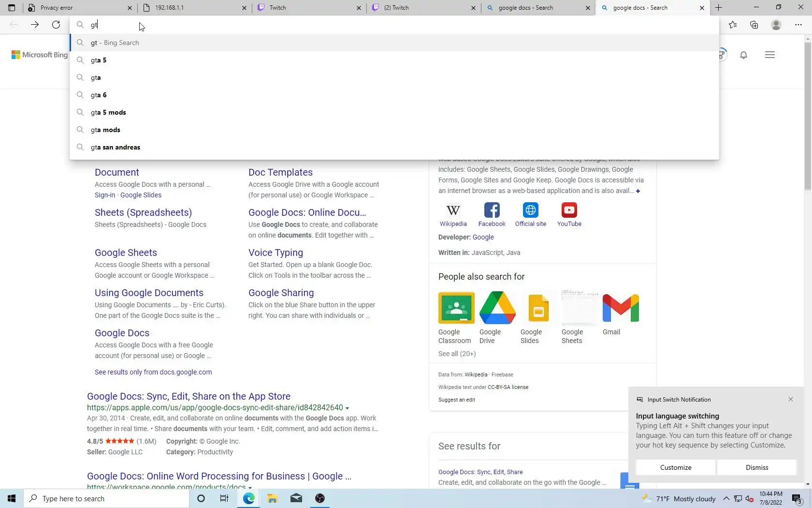Image resolution: width=812 pixels, height=508 pixels.
Task: Open the Doc Templates link
Action: coord(280,172)
